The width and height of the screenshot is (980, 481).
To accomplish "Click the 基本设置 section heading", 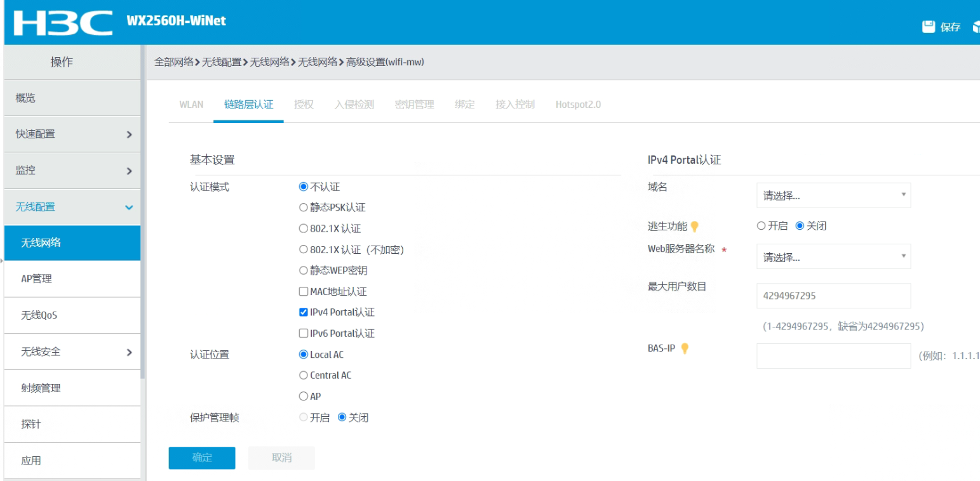I will pos(212,160).
